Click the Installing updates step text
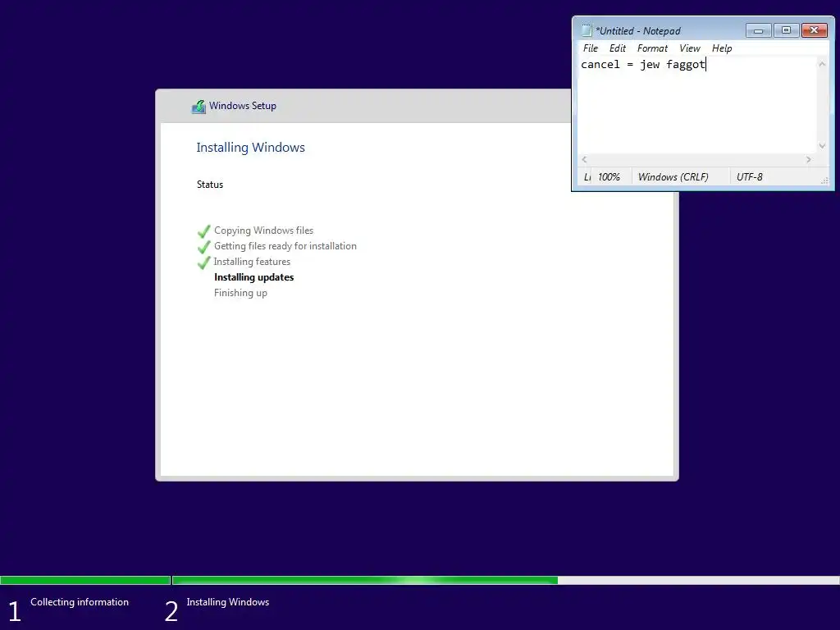Screen dimensions: 840x630 coord(254,277)
